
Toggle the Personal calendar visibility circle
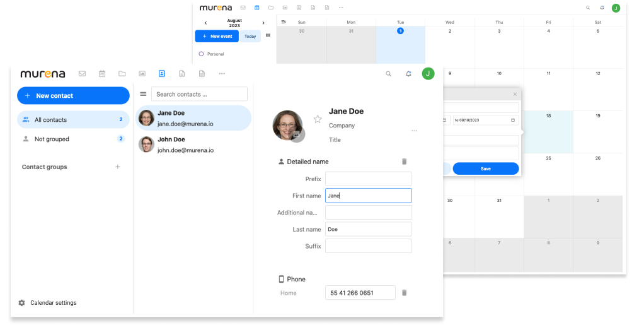tap(201, 54)
